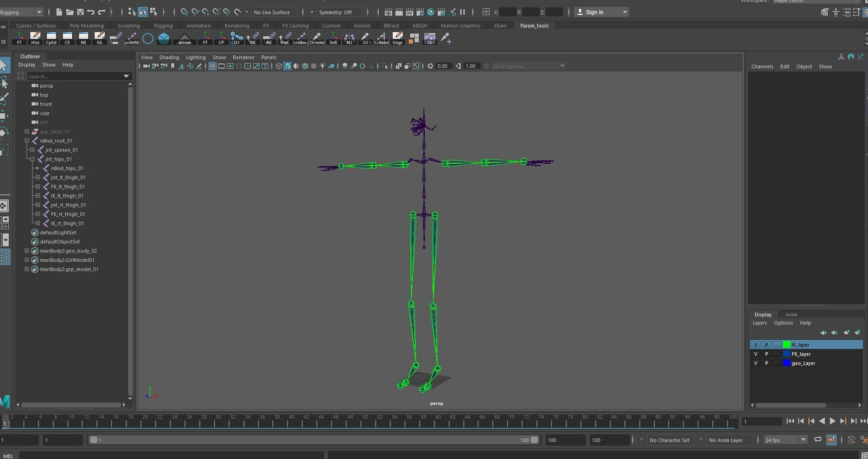Toggle visibility V of geo_Layer

[x=756, y=363]
